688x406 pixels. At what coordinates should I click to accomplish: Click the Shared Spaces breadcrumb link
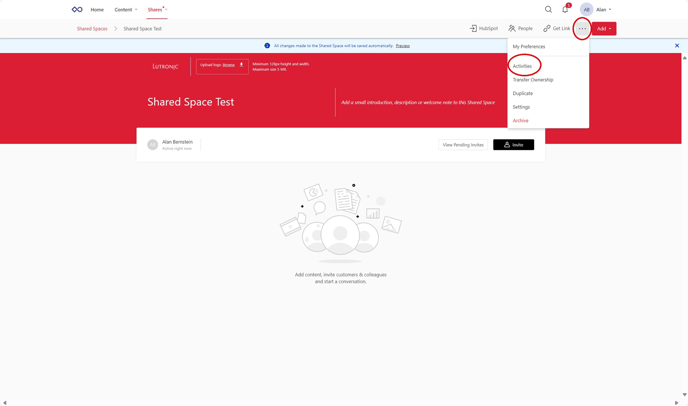[x=92, y=29]
